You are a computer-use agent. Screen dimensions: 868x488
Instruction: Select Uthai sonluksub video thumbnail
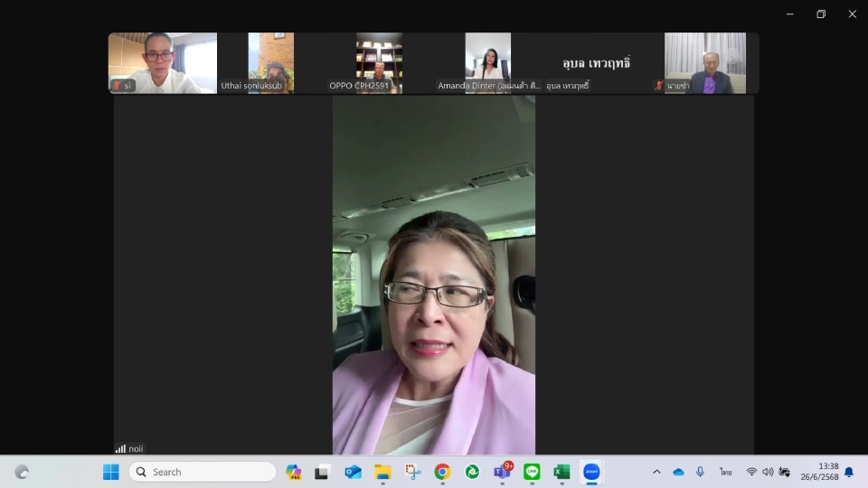[x=271, y=63]
